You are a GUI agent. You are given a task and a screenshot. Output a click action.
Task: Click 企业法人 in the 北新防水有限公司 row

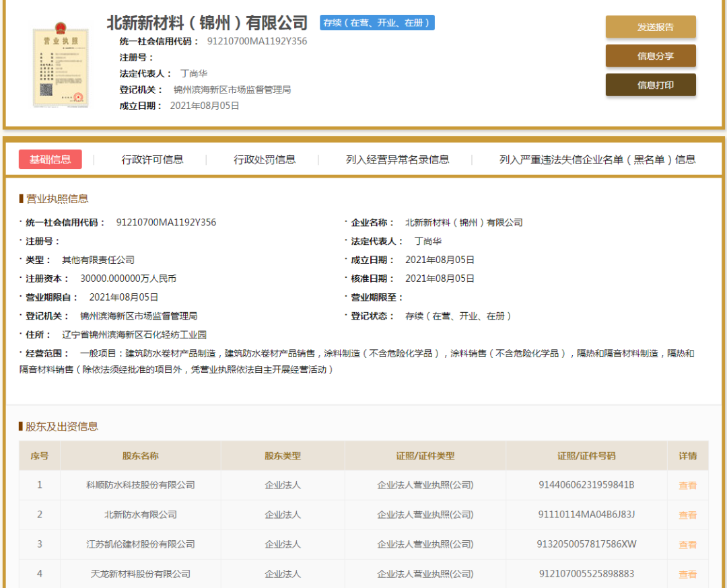(283, 515)
